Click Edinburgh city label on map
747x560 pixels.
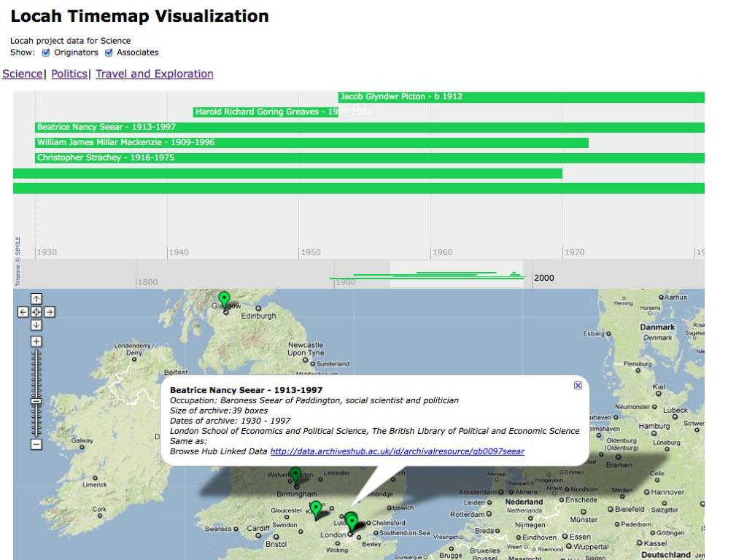[259, 316]
